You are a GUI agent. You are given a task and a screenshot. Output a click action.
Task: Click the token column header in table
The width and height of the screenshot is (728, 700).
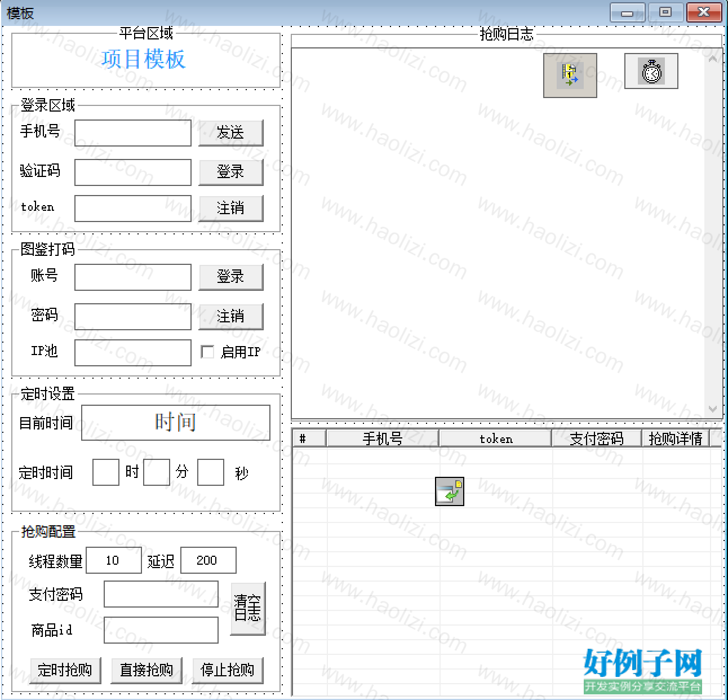[x=496, y=438]
